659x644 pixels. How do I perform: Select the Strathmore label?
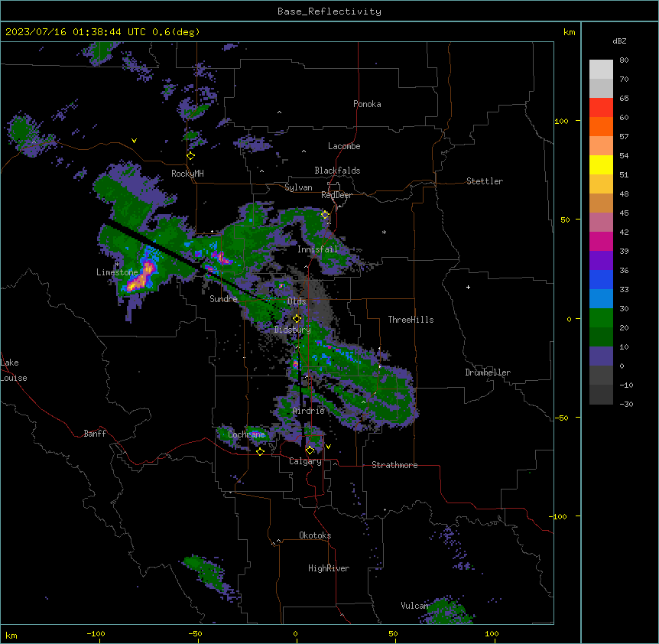pos(394,465)
